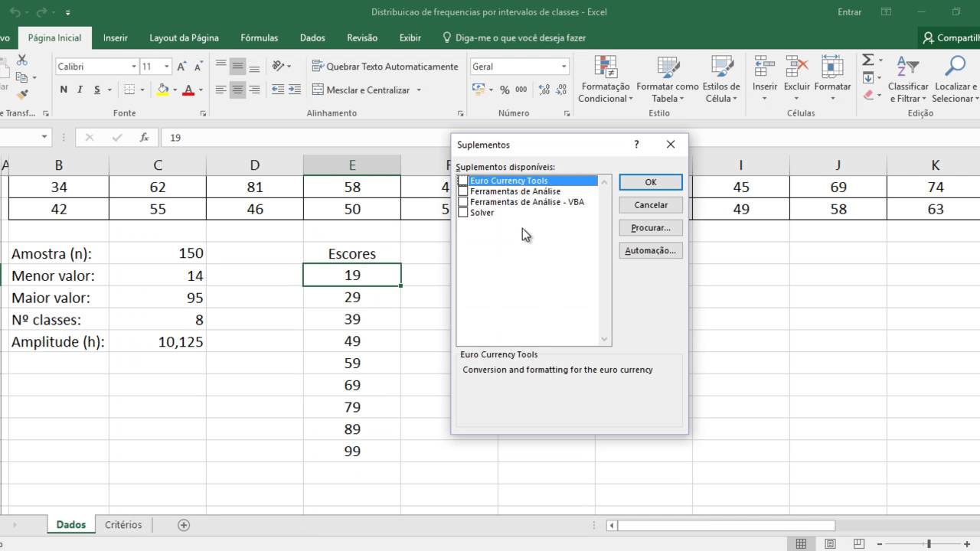Viewport: 980px width, 551px height.
Task: Enable the Solver add-in checkbox
Action: pos(462,213)
